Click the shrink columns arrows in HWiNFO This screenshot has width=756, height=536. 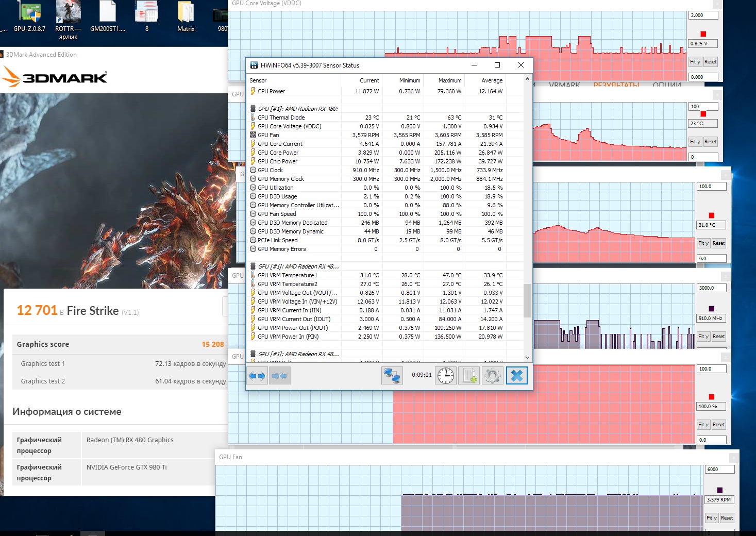pos(279,376)
